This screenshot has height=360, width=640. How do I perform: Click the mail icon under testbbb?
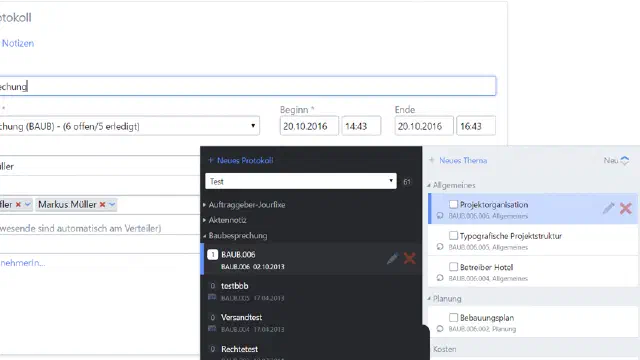pyautogui.click(x=212, y=297)
